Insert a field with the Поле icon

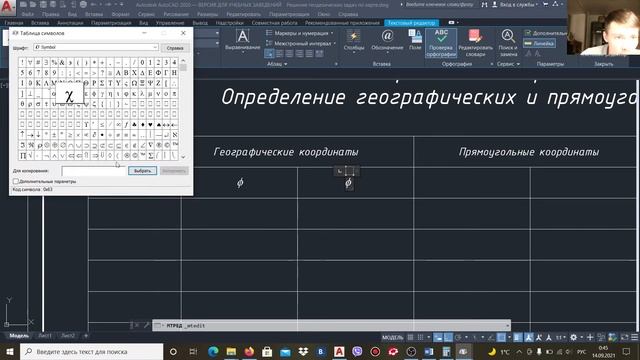(415, 40)
